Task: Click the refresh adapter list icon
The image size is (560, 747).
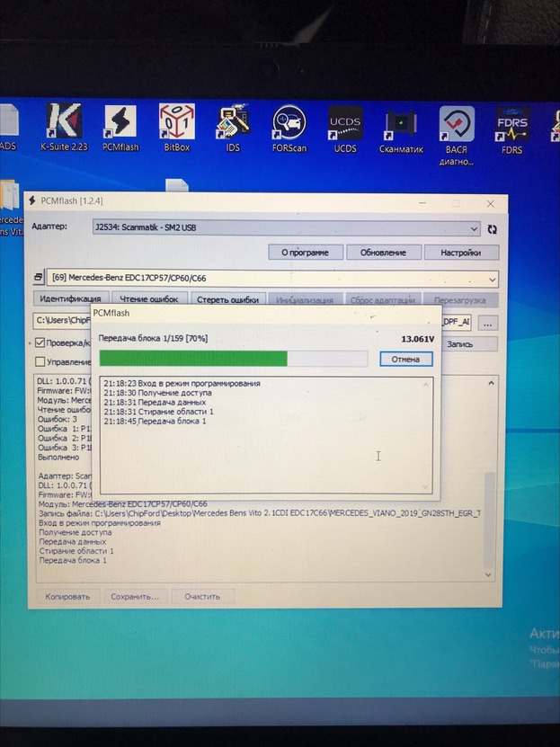Action: point(492,229)
